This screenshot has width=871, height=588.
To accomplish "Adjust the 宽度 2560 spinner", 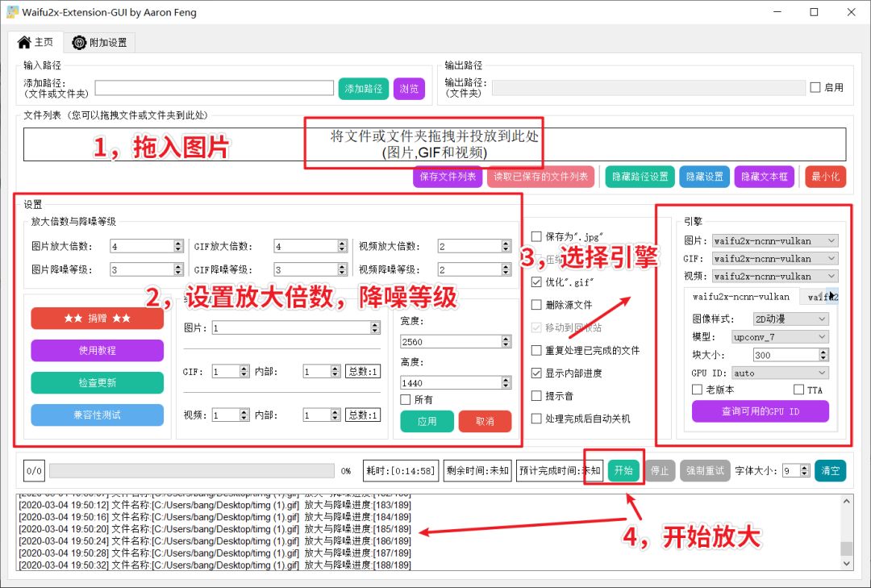I will click(456, 342).
